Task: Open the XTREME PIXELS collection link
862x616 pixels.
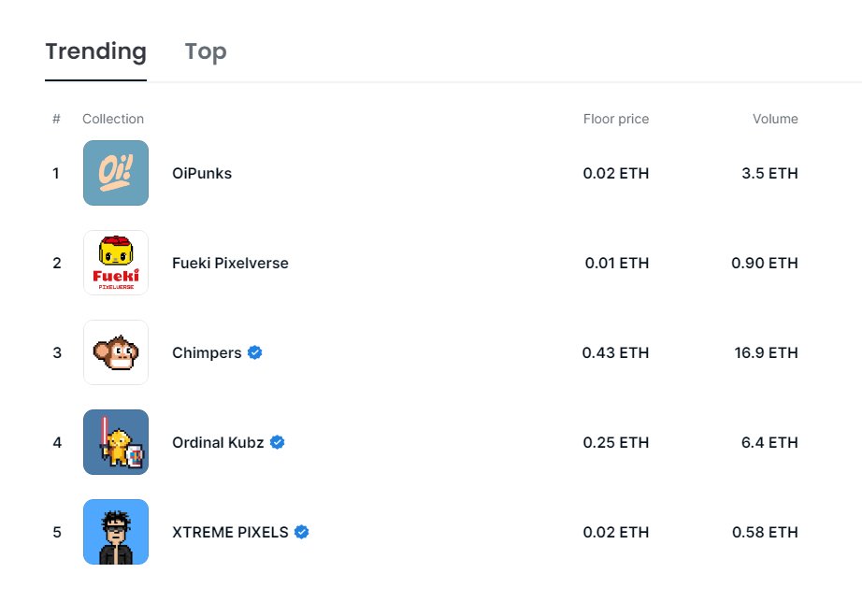Action: point(230,532)
